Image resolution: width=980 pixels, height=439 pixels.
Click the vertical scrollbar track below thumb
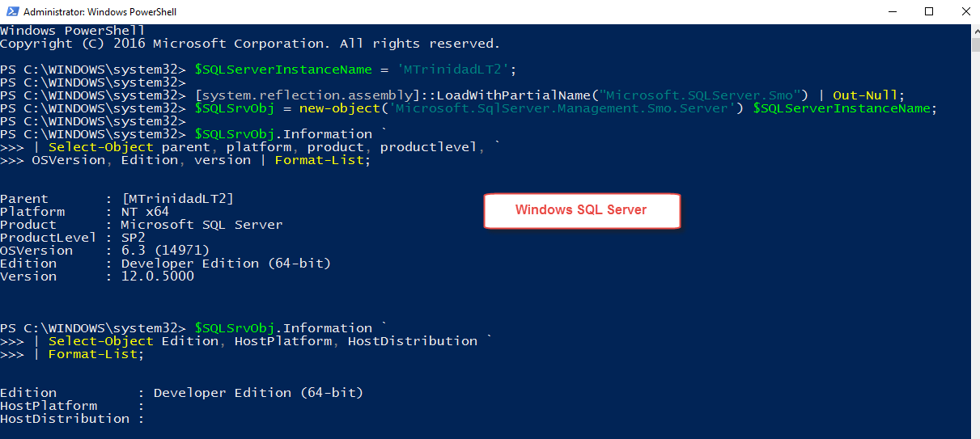click(x=974, y=243)
